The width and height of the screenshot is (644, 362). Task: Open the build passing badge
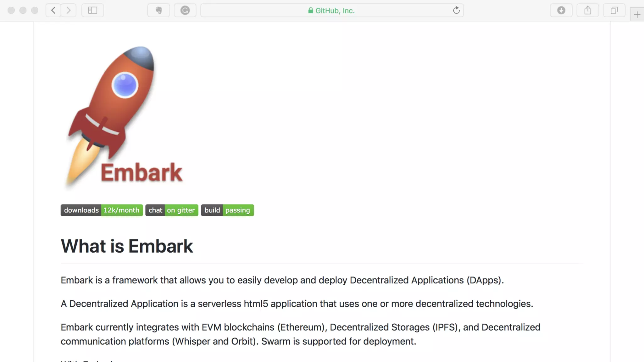coord(227,210)
